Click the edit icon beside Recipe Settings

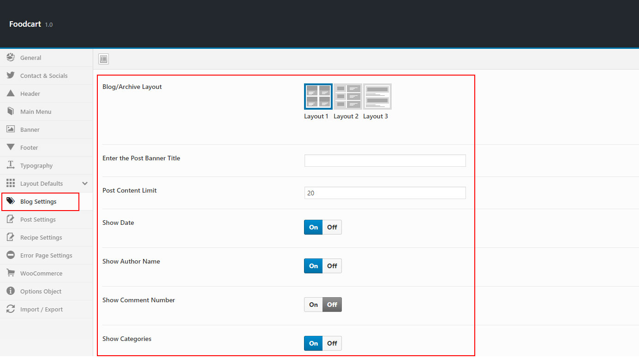click(x=11, y=237)
